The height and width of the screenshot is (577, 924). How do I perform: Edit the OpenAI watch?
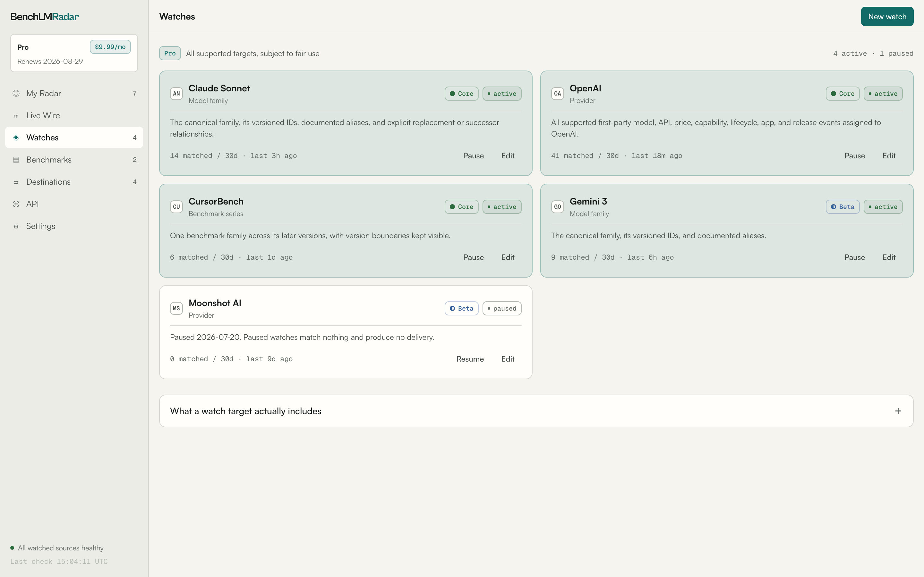(x=889, y=156)
